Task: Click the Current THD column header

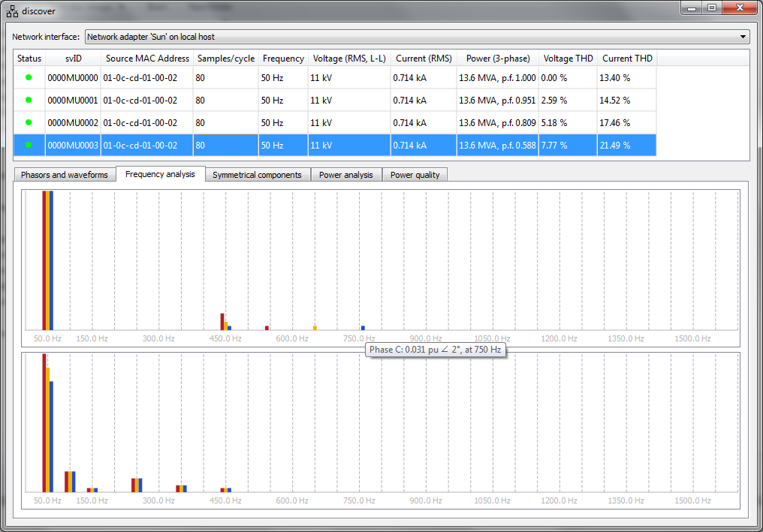Action: [x=627, y=59]
